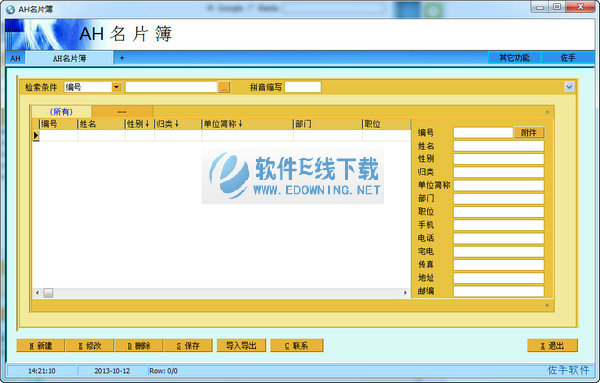Screen dimensions: 600x383
Task: Maximize the AH名片簿 window
Action: [557, 7]
